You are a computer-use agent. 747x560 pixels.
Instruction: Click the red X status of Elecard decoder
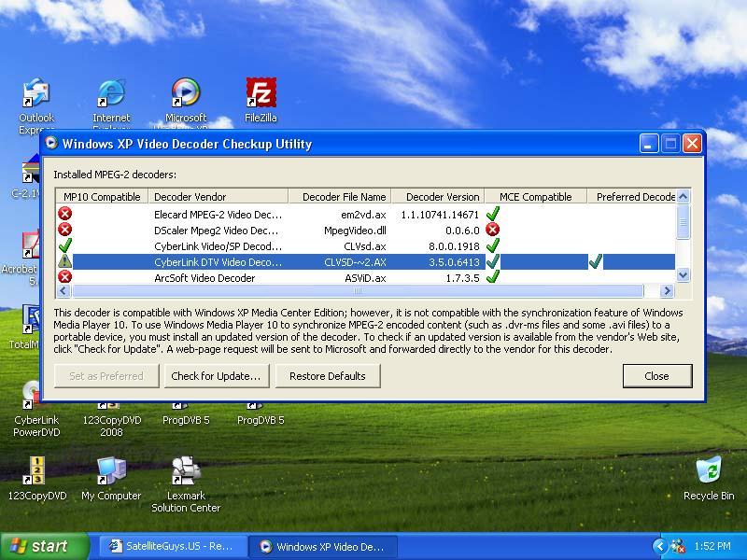click(64, 214)
